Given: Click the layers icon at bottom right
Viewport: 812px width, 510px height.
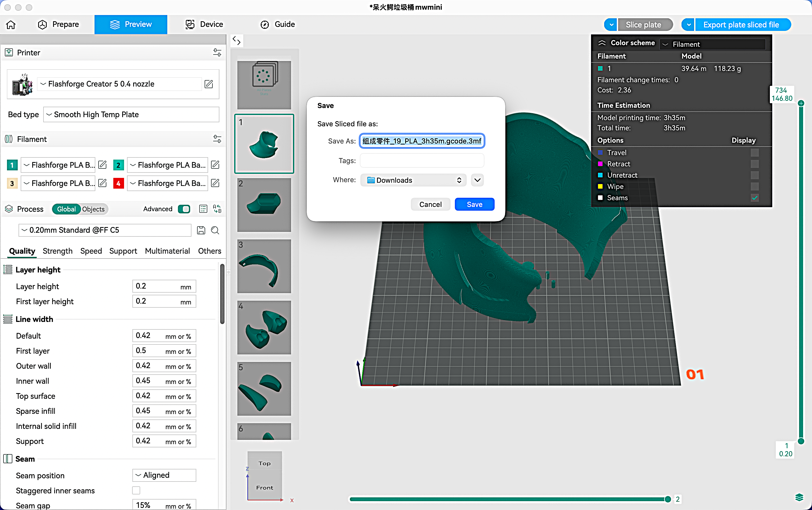Looking at the screenshot, I should pyautogui.click(x=799, y=498).
